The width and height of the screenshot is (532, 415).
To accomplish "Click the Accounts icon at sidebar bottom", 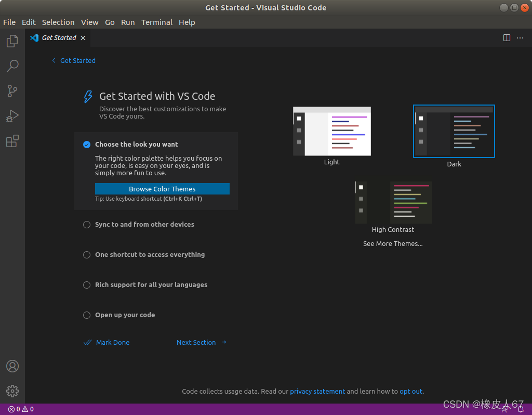I will pyautogui.click(x=12, y=366).
